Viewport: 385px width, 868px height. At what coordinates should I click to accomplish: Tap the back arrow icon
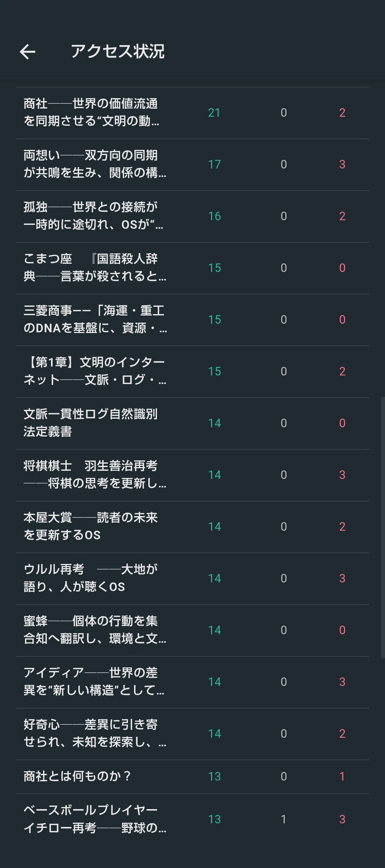(27, 52)
